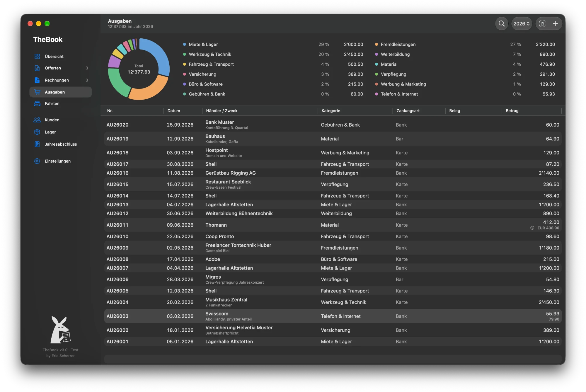
Task: Click the kangaroo mascot logo
Action: coord(61,330)
